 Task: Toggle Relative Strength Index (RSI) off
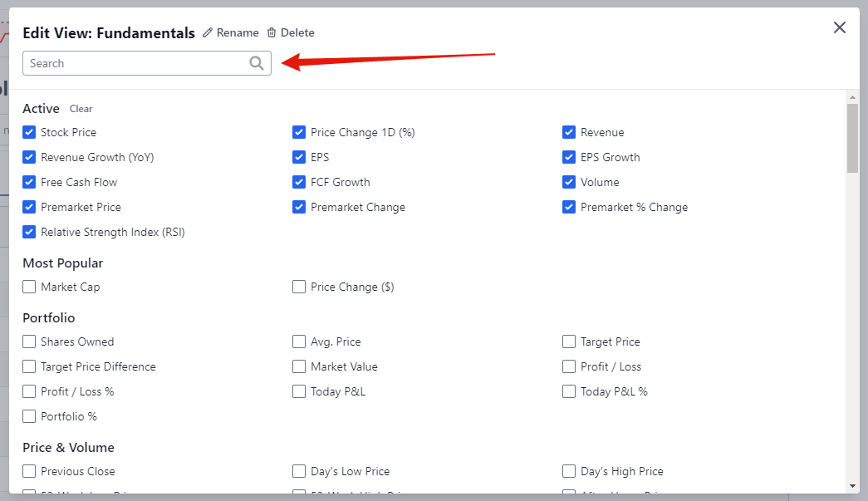pos(29,232)
